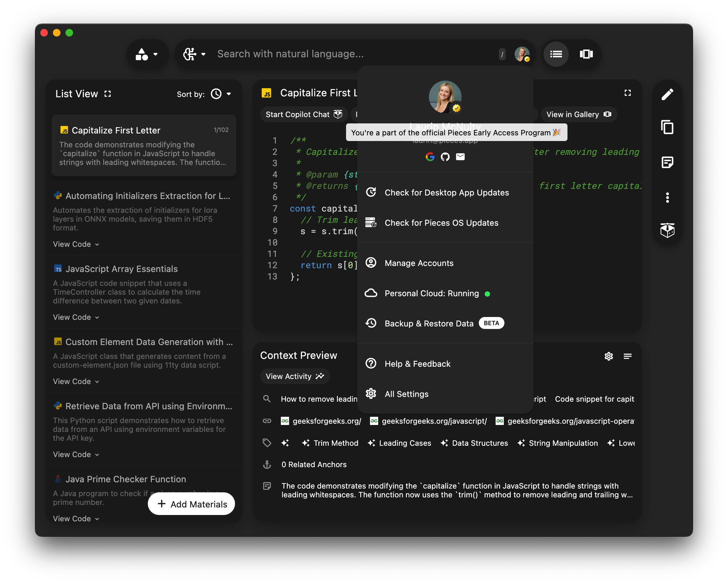
Task: Open the annotations note icon in sidebar
Action: click(x=667, y=162)
